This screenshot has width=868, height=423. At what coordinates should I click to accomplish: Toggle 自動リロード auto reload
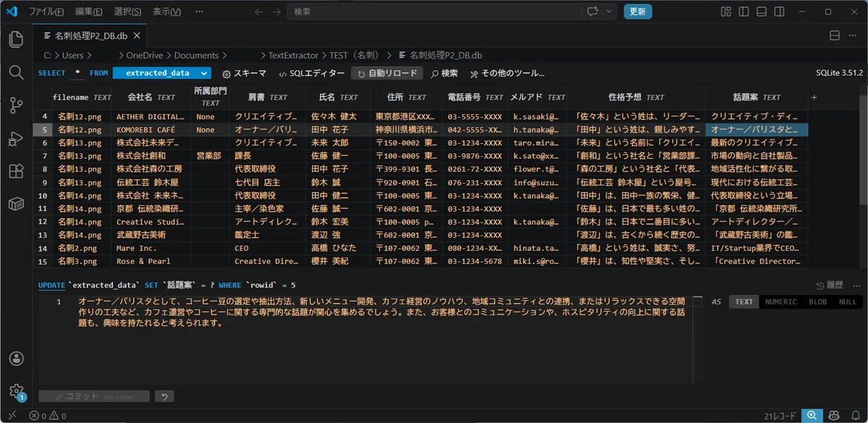[x=388, y=73]
